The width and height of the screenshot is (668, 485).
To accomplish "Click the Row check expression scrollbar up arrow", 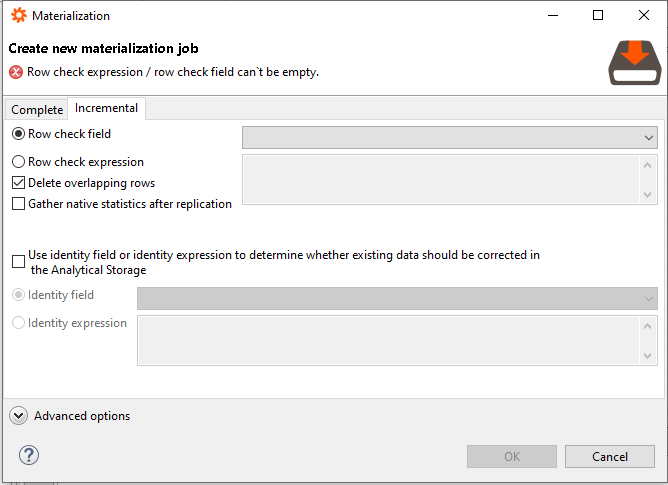I will tap(648, 165).
